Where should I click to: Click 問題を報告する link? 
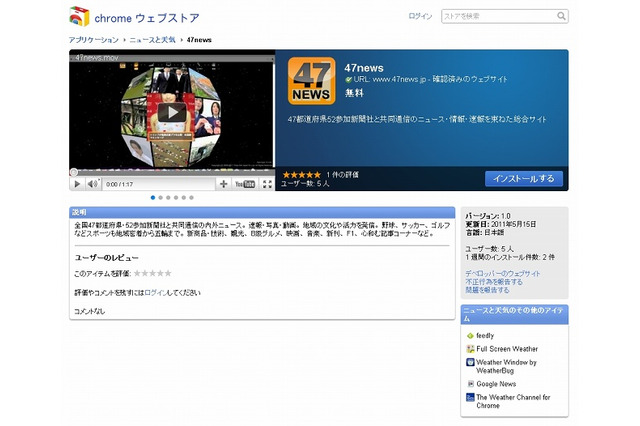pos(487,290)
